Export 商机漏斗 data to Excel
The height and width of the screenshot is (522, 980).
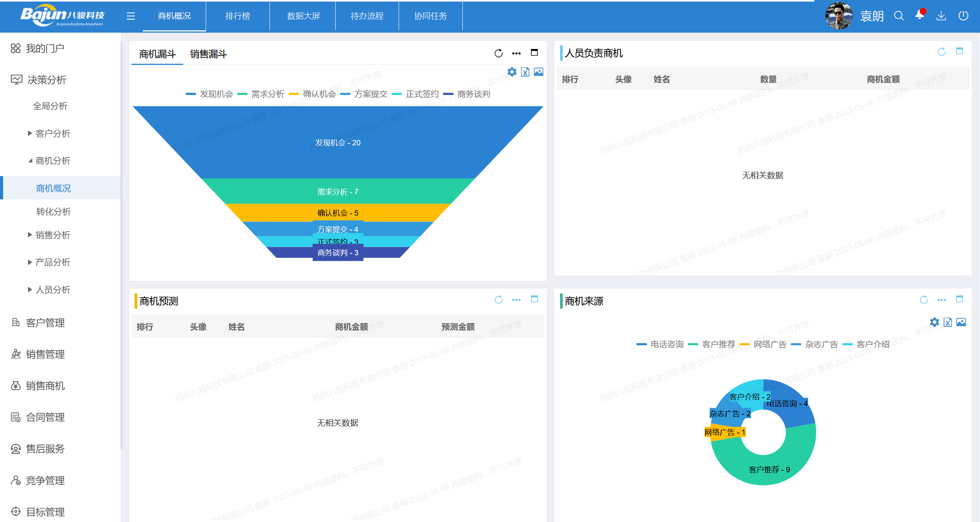[525, 72]
